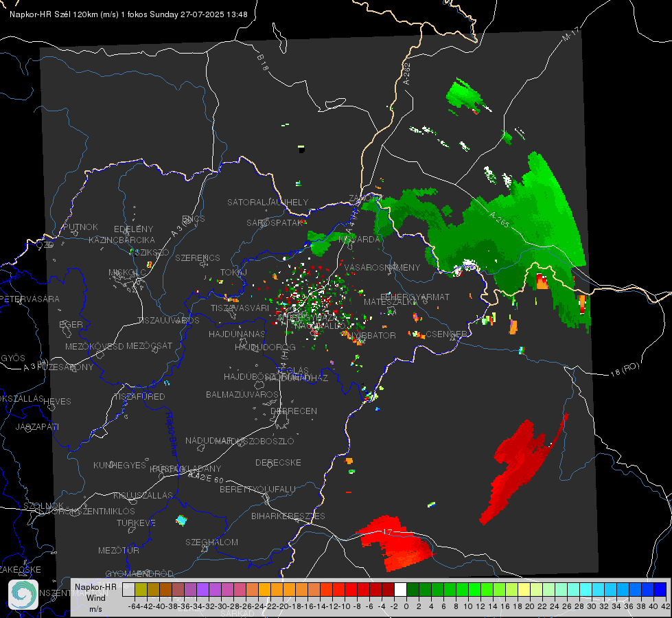Screen dimensions: 672x618
Task: Click the cyan echo patch near TÚRKEVE
Action: point(181,520)
